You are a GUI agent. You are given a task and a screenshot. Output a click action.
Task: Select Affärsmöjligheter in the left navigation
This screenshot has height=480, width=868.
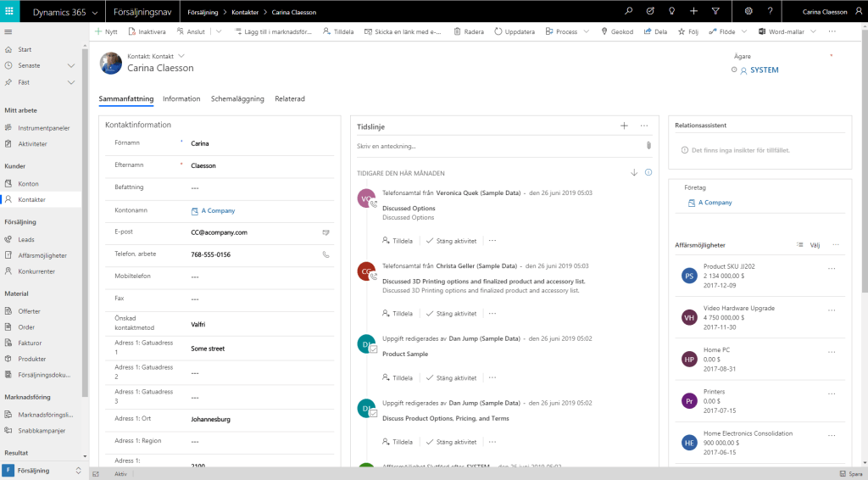42,255
